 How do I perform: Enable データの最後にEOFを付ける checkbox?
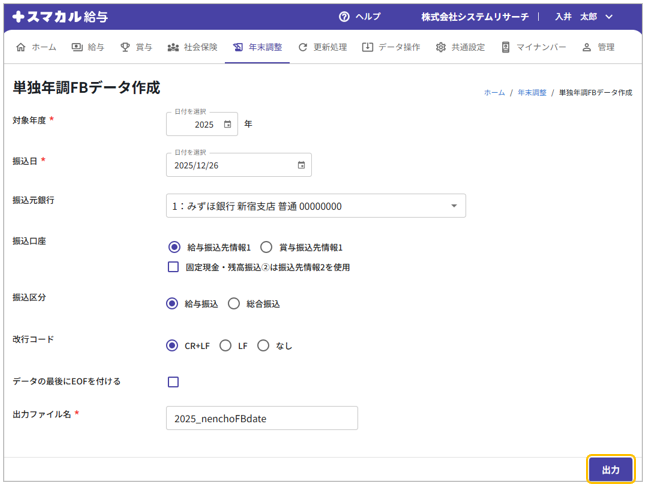point(173,382)
